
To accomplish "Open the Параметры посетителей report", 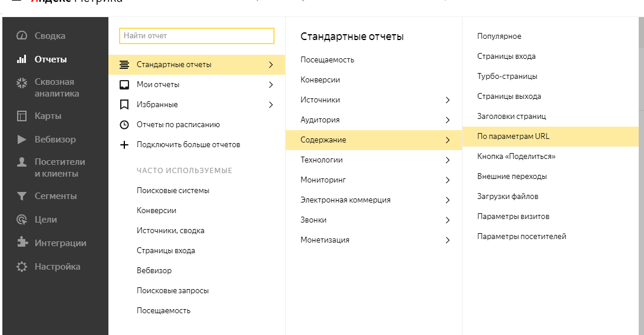I will pos(521,237).
